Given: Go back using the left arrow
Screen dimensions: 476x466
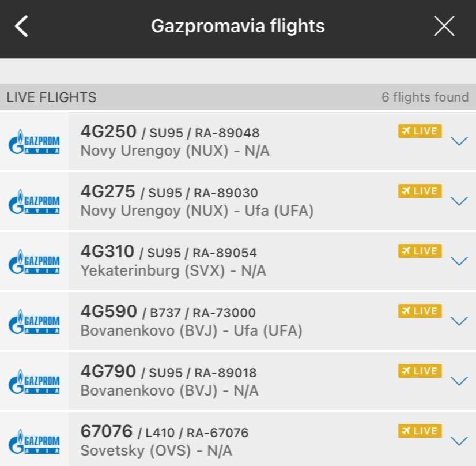Looking at the screenshot, I should click(22, 27).
